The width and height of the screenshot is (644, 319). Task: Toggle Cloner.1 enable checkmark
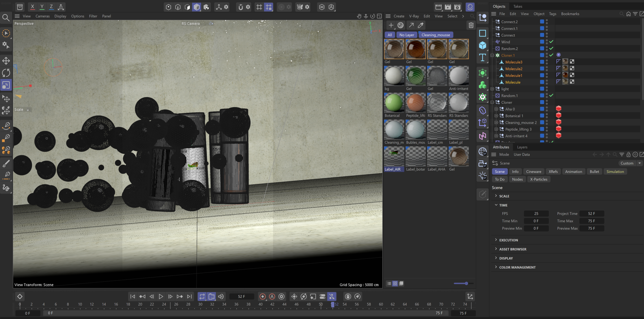coord(551,55)
